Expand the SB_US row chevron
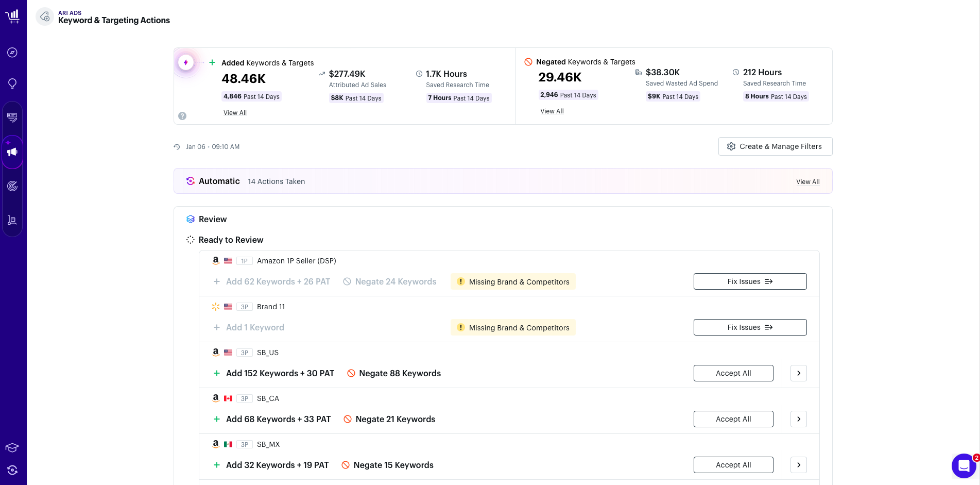Screen dimensions: 980x485 tap(799, 373)
